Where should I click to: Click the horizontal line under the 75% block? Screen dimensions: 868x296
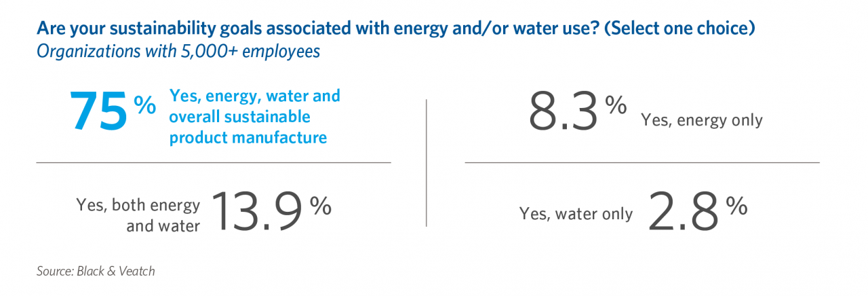(214, 162)
